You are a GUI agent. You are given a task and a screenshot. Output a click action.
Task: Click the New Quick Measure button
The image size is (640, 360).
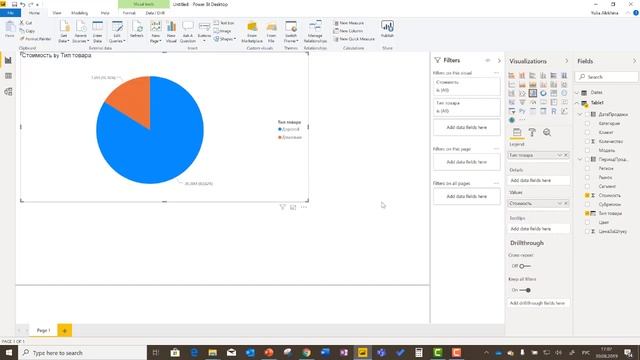[354, 39]
